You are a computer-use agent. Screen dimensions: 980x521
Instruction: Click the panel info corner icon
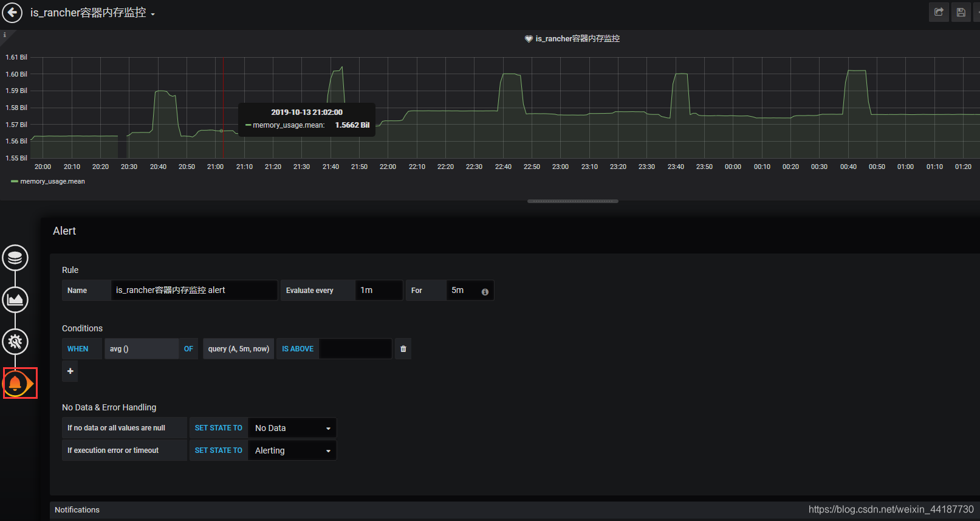(4, 35)
